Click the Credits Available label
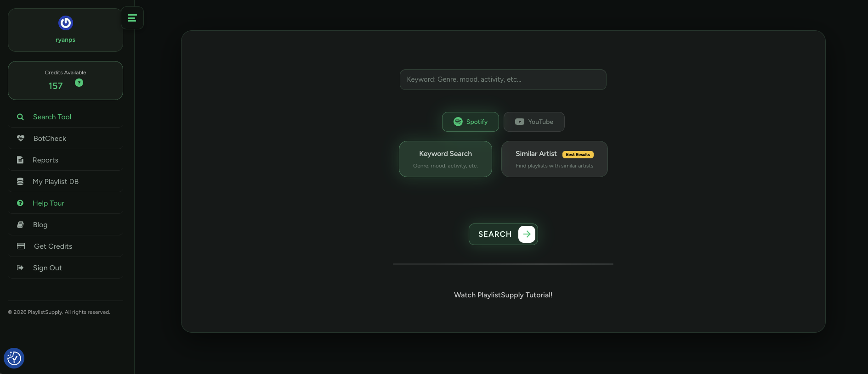 pyautogui.click(x=65, y=73)
